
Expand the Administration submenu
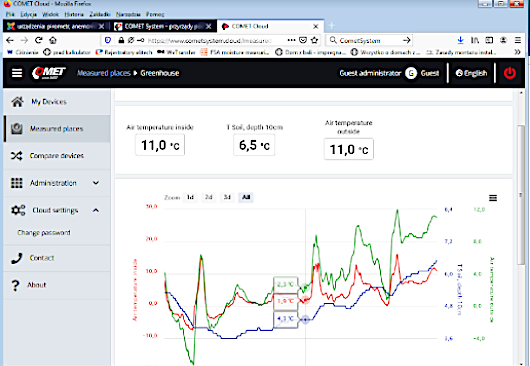click(96, 183)
